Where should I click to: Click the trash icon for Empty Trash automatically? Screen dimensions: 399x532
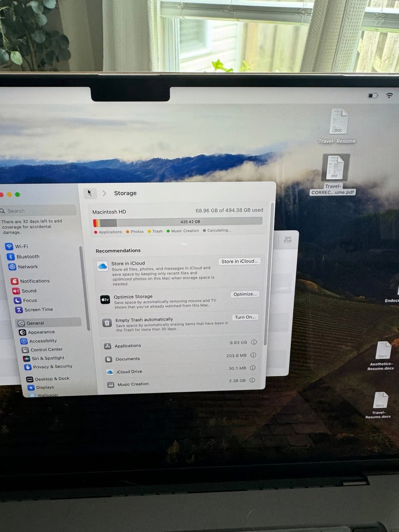(x=107, y=323)
